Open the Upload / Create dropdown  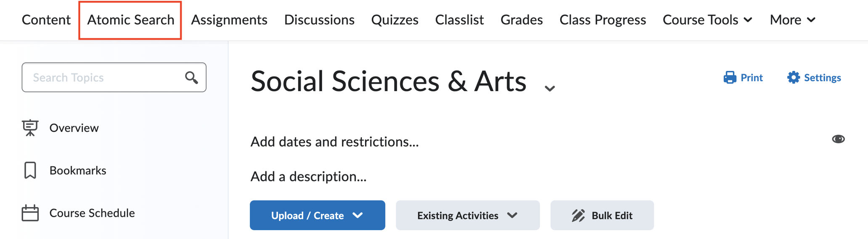(x=317, y=215)
